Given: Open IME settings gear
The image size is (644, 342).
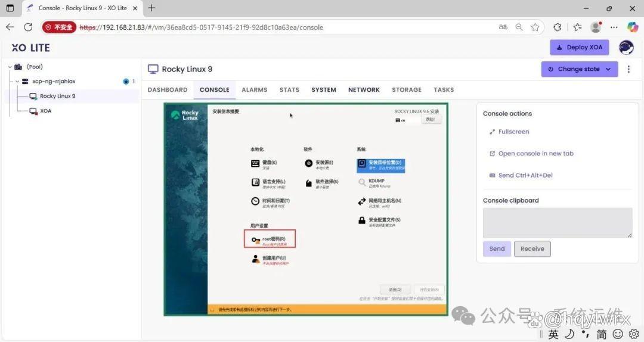Looking at the screenshot, I should coord(634,334).
